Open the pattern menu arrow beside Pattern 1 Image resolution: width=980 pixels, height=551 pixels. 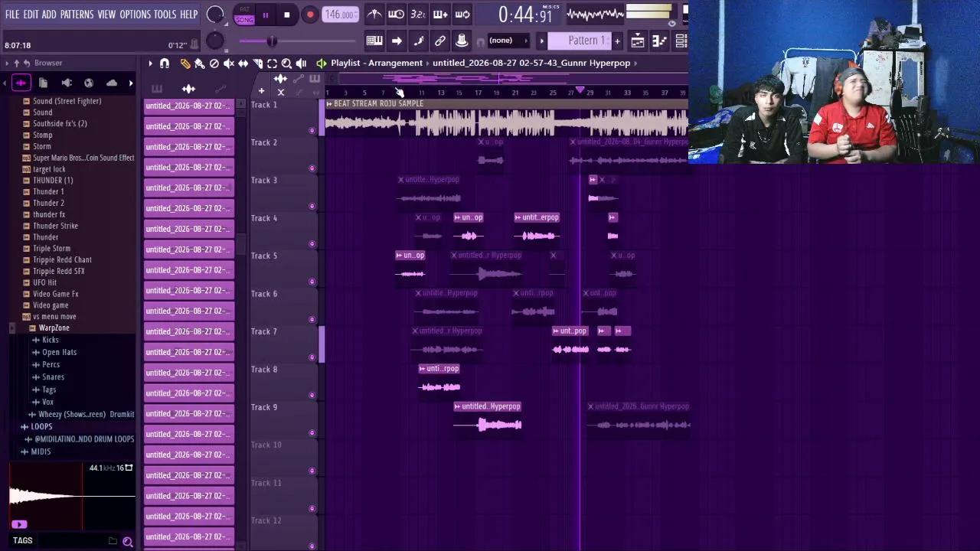coord(542,41)
